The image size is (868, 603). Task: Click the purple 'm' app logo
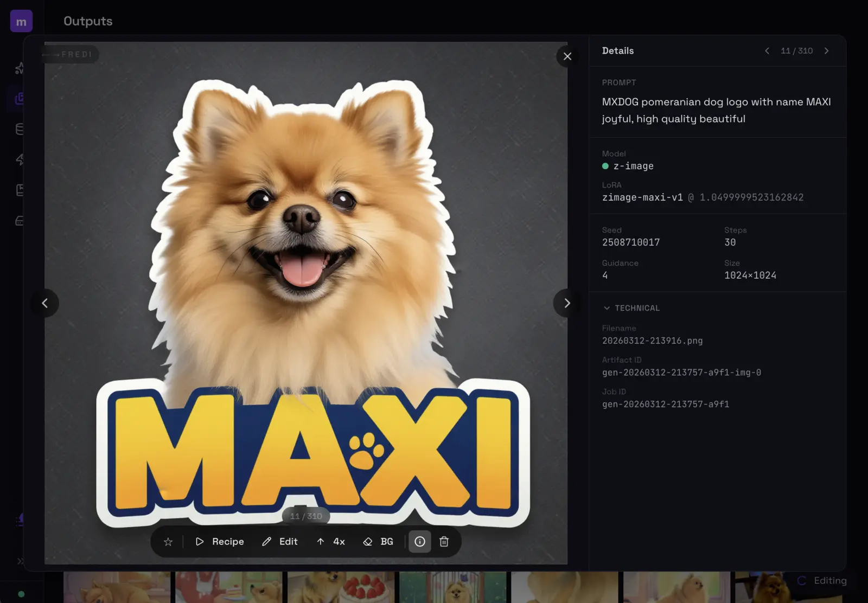click(21, 22)
